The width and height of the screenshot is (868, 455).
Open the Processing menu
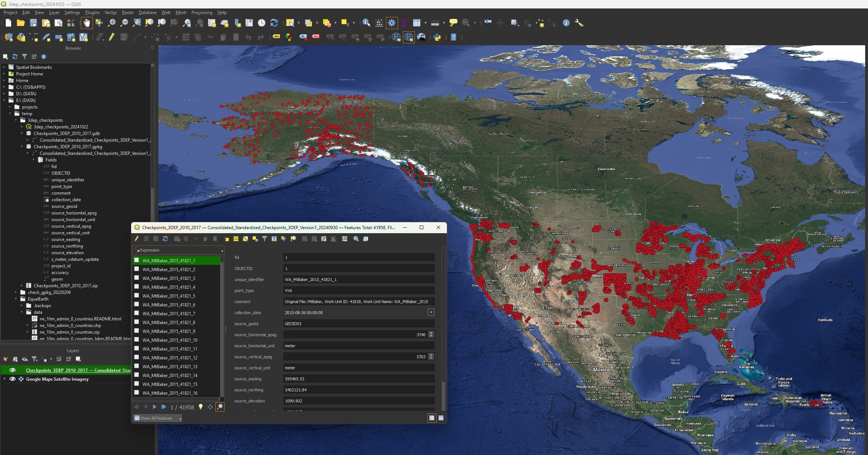(x=201, y=13)
